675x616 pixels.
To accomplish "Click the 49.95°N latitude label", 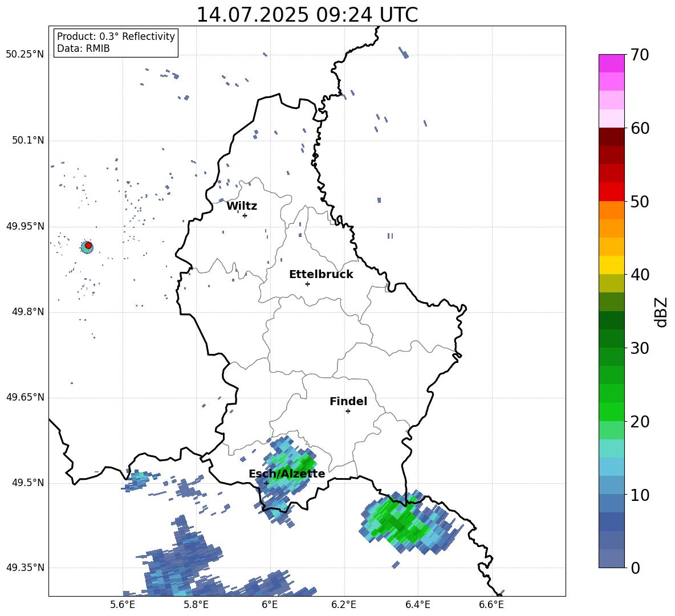I will click(25, 226).
